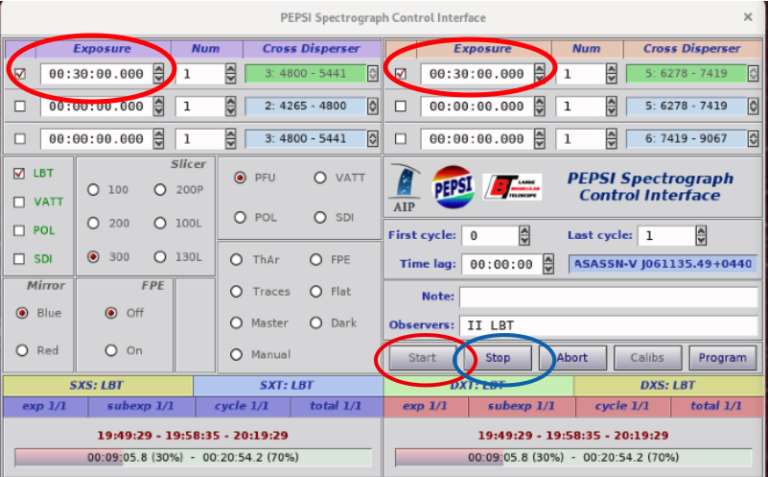Select the 200 slicer radio button
The image size is (768, 477).
click(94, 223)
